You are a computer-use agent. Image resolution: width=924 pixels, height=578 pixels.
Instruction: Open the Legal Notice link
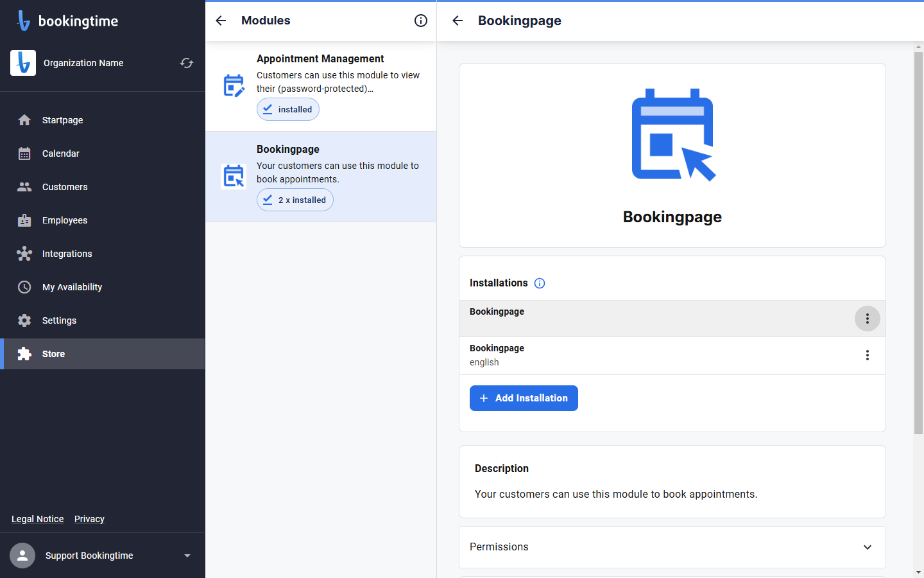click(x=38, y=519)
